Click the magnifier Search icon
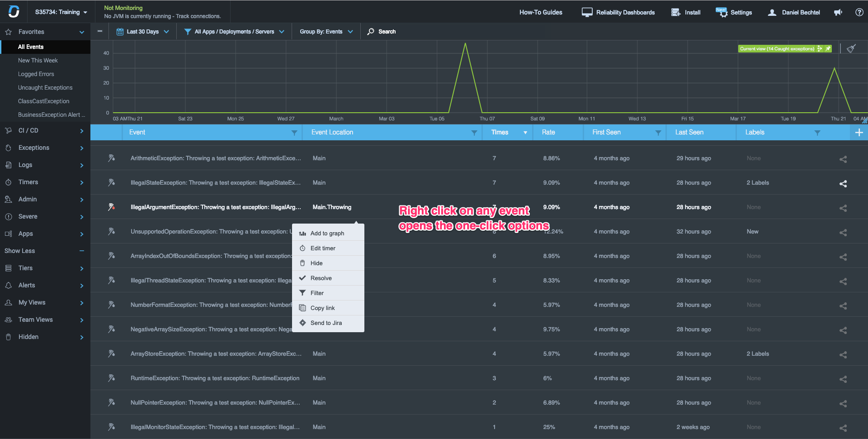The height and width of the screenshot is (439, 868). tap(371, 32)
